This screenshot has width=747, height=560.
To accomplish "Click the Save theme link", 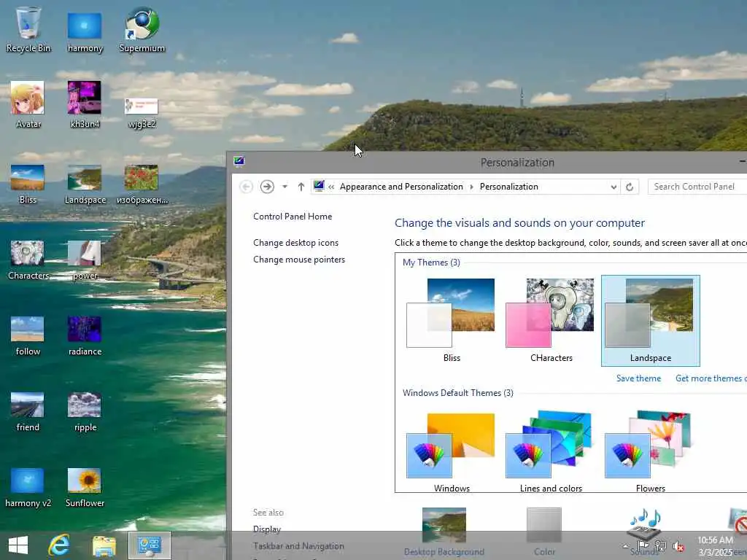I will coord(638,378).
